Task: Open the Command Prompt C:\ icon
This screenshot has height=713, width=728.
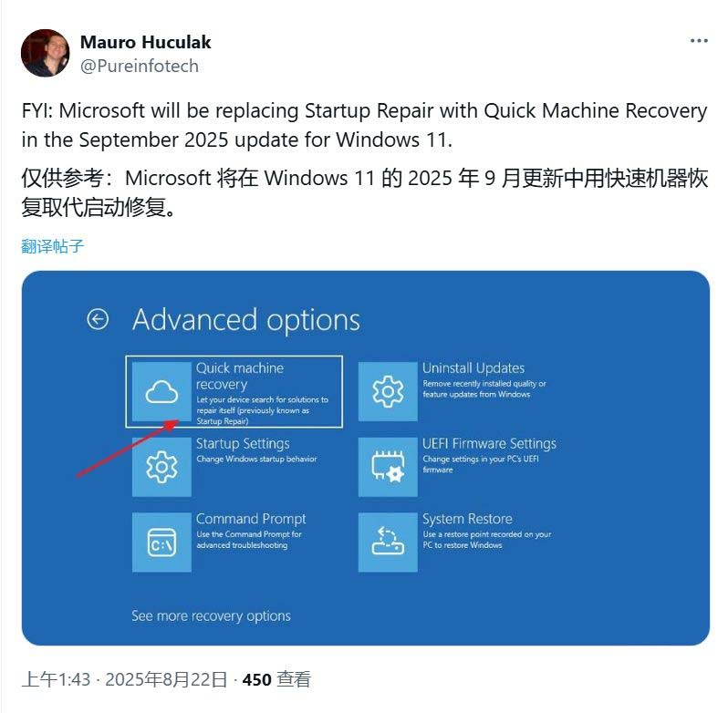Action: click(161, 542)
